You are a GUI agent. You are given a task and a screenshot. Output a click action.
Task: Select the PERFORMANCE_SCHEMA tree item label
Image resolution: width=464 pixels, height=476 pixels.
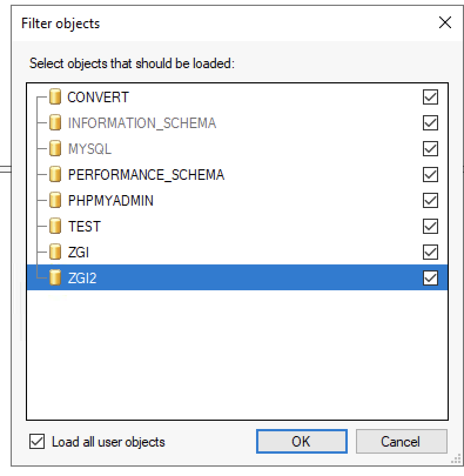(146, 175)
